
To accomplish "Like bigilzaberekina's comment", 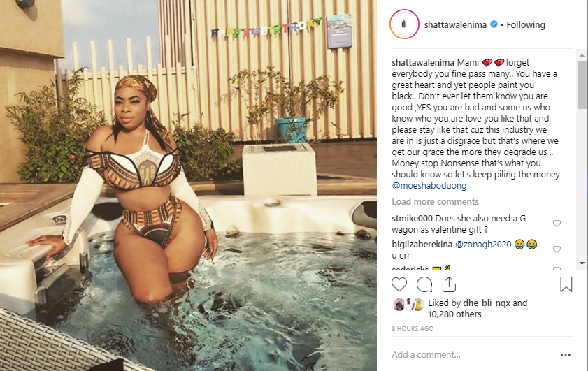I will coord(557,249).
